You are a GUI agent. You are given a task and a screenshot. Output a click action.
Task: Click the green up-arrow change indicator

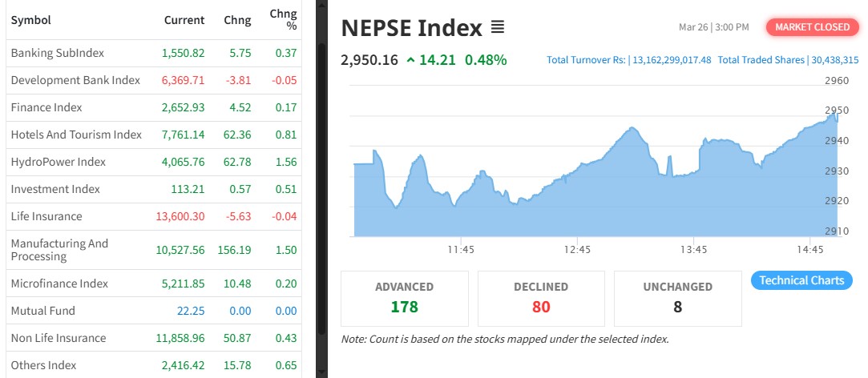410,59
